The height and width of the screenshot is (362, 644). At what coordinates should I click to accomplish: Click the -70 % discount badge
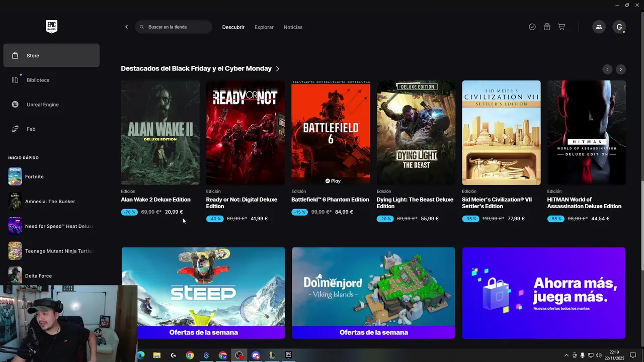click(x=129, y=212)
